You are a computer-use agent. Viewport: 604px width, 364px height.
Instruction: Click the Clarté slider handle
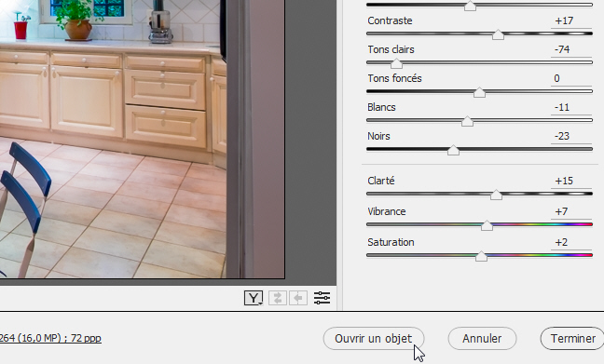tap(496, 195)
